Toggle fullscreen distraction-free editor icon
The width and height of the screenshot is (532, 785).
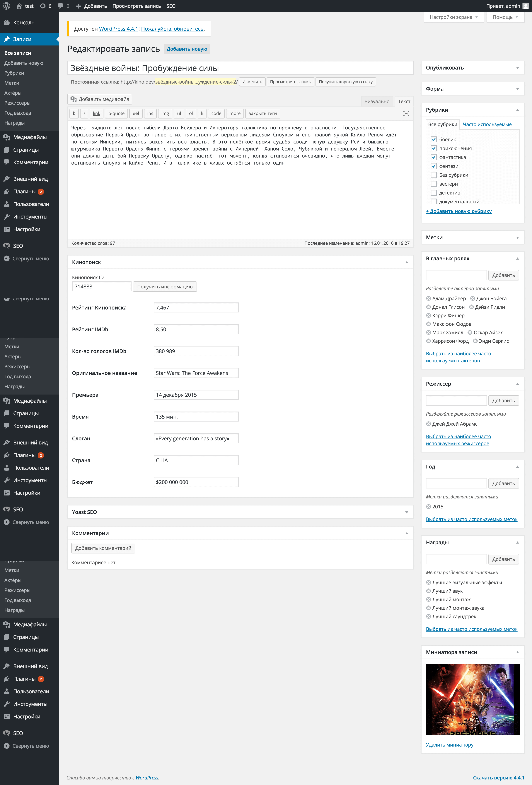click(x=406, y=114)
